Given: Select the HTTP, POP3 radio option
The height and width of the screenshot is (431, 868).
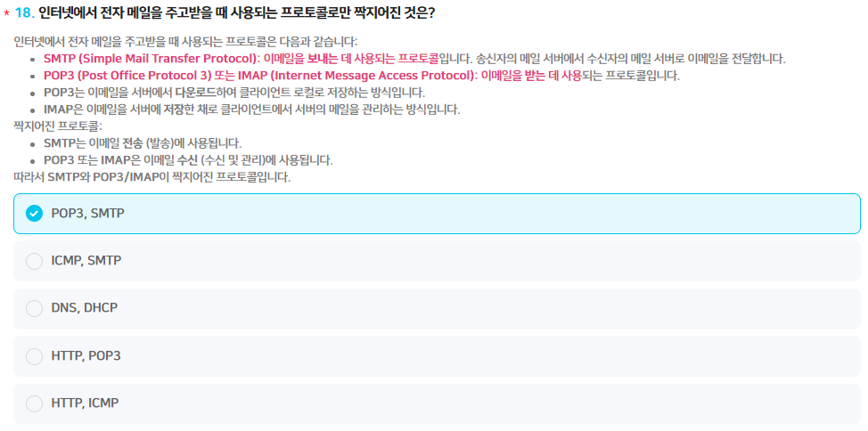Looking at the screenshot, I should click(x=35, y=356).
